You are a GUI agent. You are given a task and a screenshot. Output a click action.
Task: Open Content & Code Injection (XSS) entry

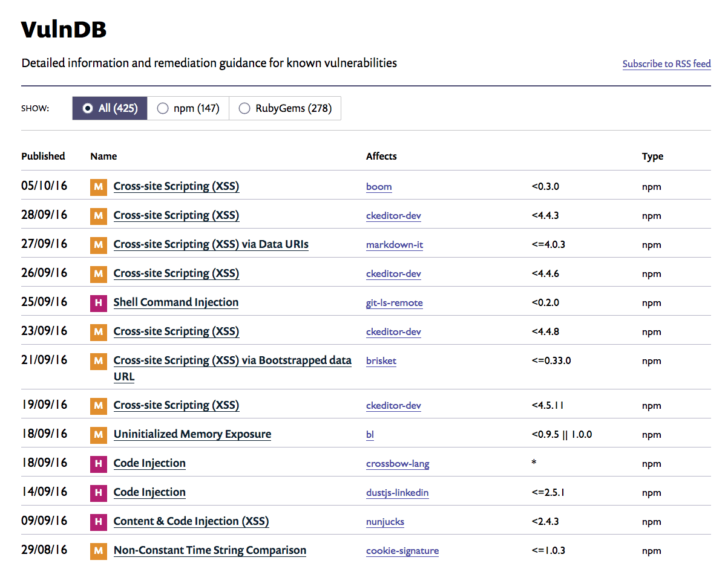point(191,521)
